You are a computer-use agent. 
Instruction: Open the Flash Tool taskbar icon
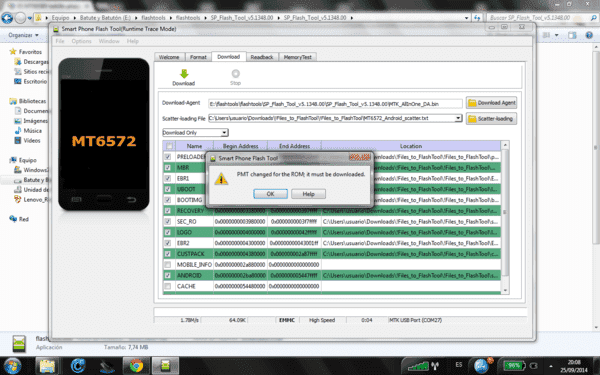tap(165, 366)
